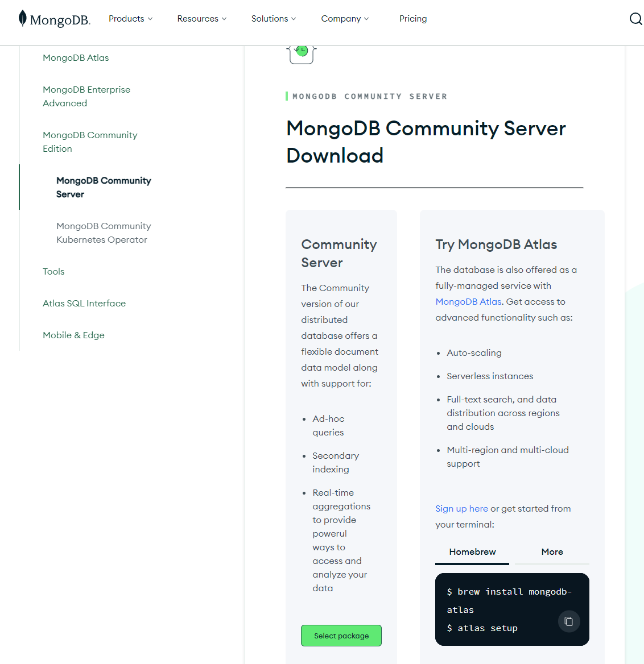Open Tools in the sidebar

click(53, 271)
